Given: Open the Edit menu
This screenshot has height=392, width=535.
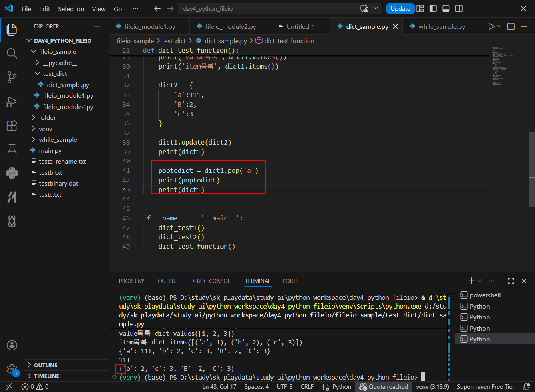Looking at the screenshot, I should pos(44,9).
